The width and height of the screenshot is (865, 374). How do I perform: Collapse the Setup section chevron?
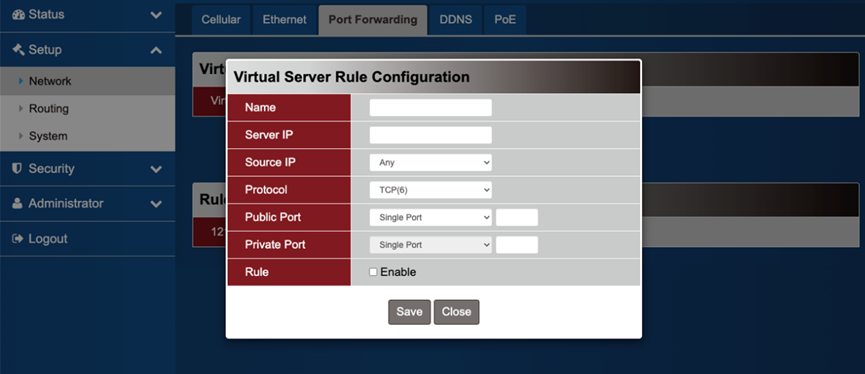[x=156, y=50]
